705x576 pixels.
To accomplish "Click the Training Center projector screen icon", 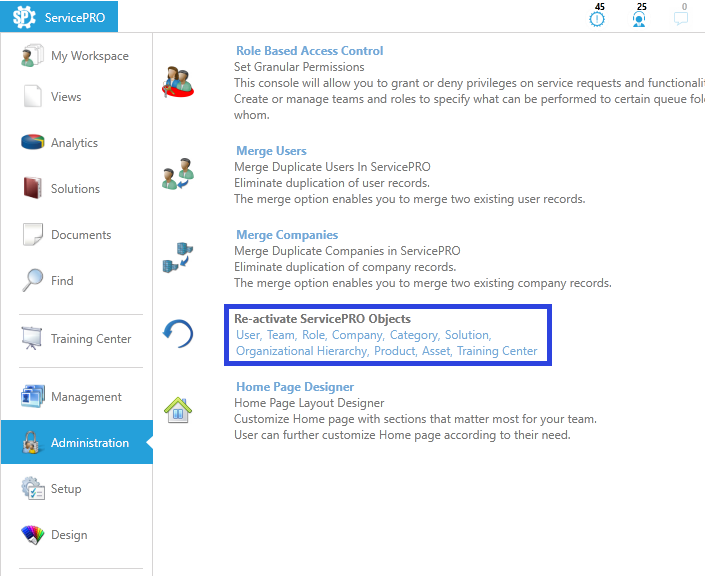I will click(x=31, y=338).
